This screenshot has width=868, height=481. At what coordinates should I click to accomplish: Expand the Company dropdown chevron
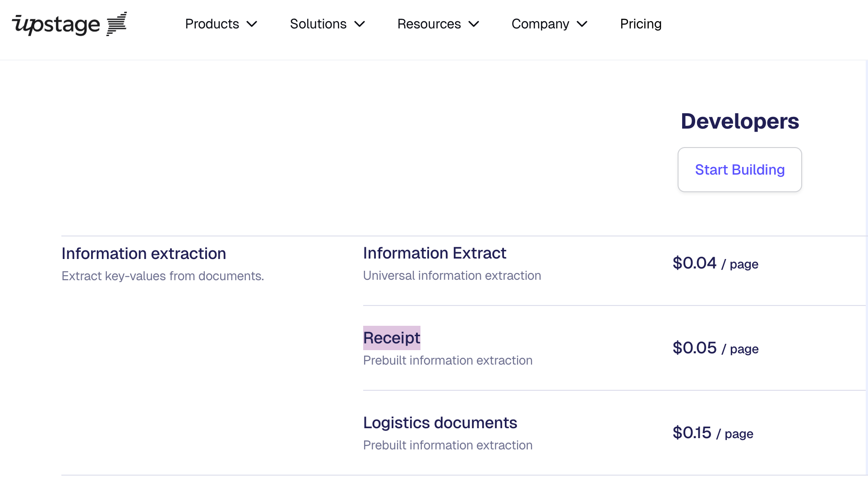[582, 24]
